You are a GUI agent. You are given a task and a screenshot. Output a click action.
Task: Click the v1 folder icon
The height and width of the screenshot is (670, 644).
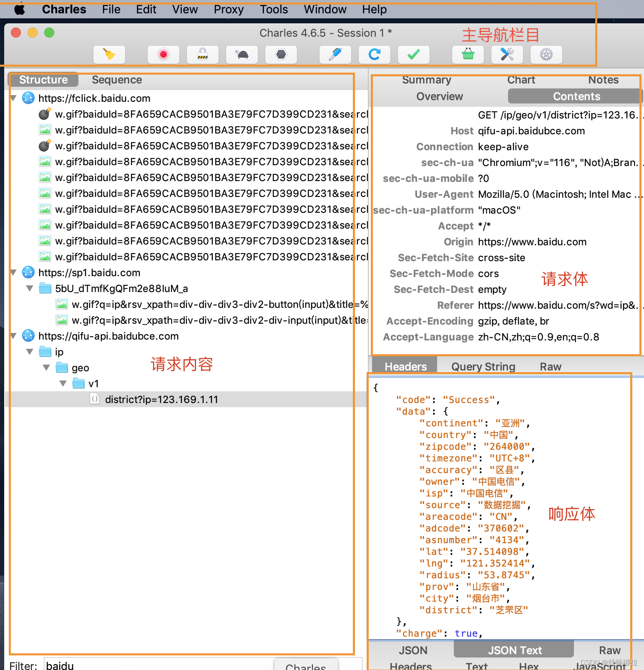click(78, 383)
